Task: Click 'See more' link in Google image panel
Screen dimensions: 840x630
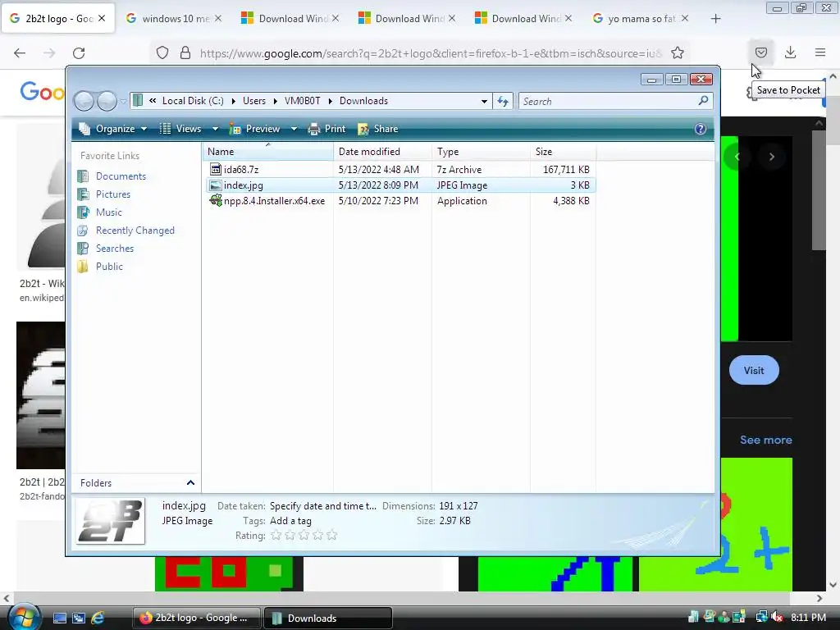Action: tap(765, 440)
